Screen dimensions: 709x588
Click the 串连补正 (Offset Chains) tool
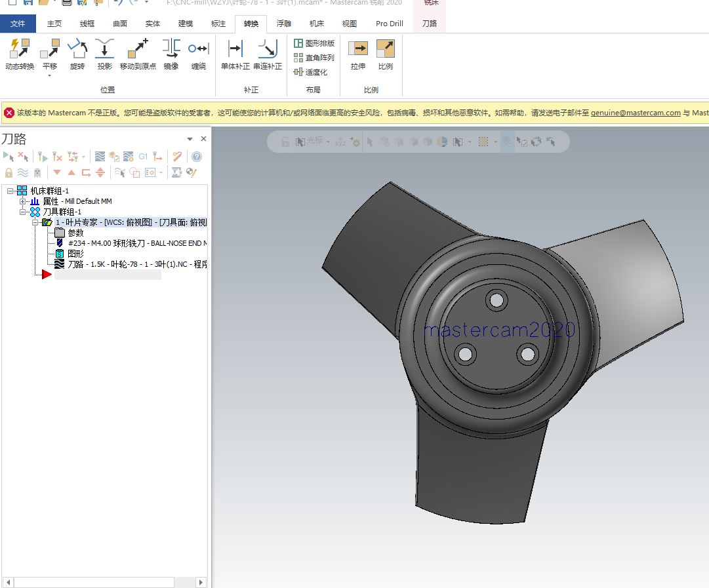(x=268, y=54)
